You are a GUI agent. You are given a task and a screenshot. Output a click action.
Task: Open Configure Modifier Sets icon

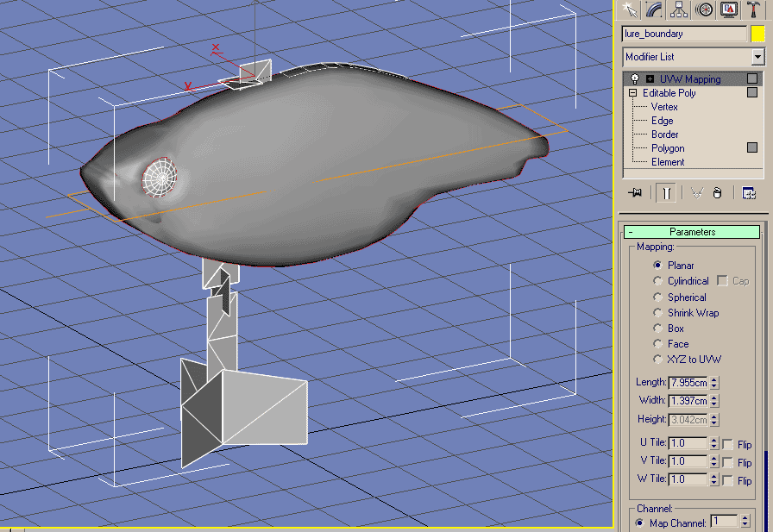(x=748, y=194)
